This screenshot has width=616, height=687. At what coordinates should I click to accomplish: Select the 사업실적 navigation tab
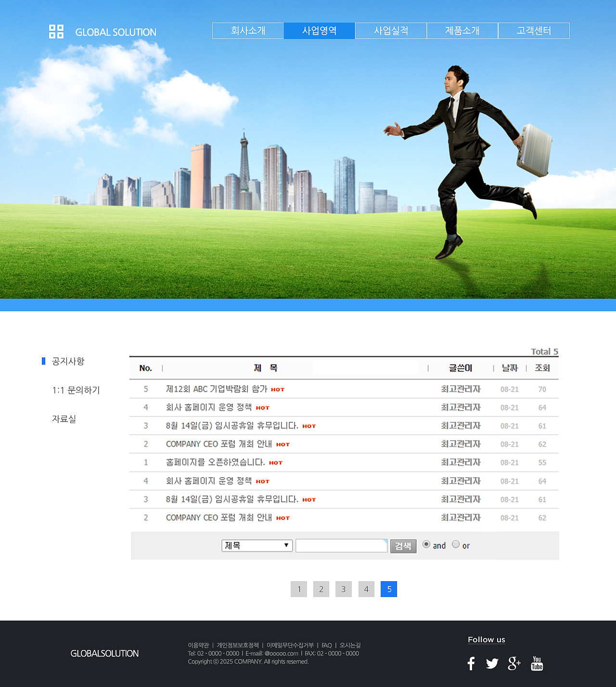click(x=391, y=30)
